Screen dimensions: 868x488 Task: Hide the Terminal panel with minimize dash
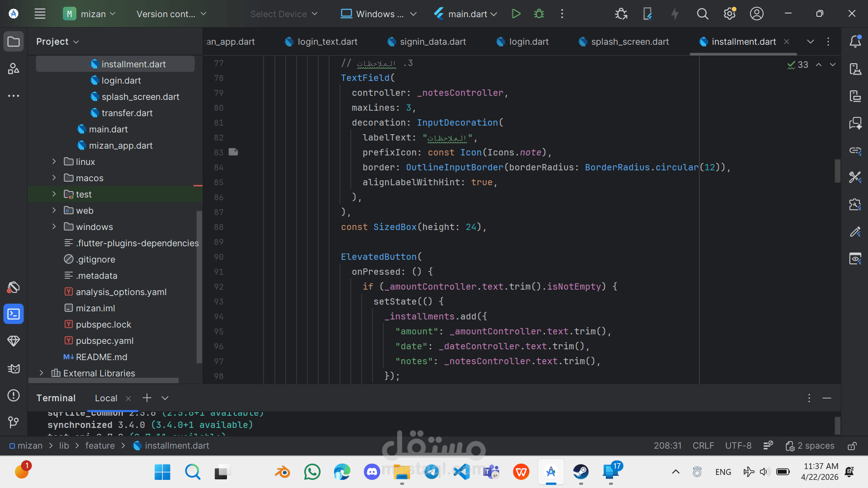click(827, 398)
